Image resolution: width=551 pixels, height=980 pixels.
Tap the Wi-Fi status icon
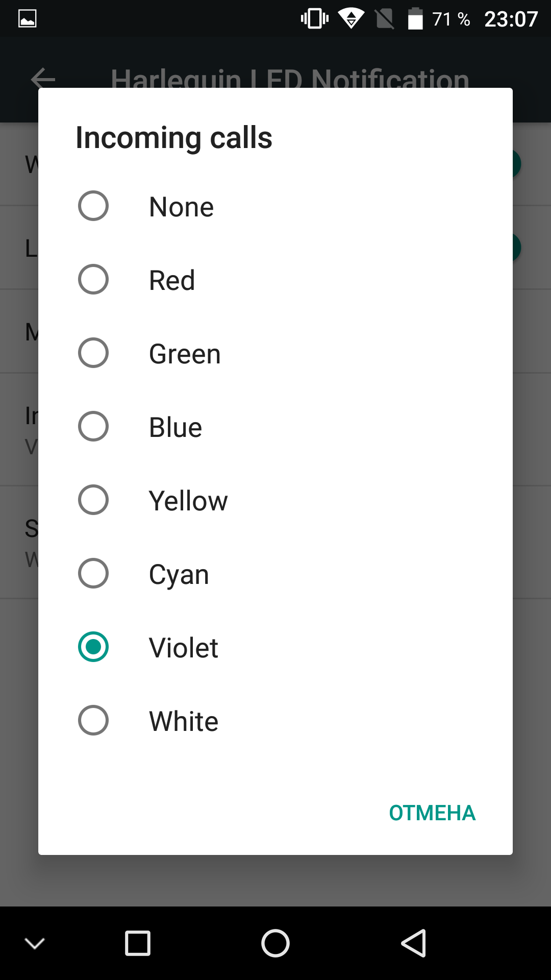(x=351, y=18)
